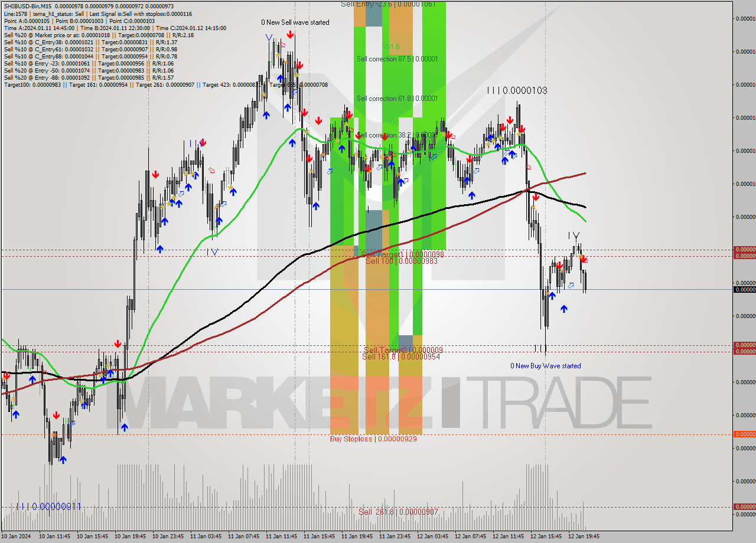Select the 'Buy Stoploss | 0.00000929' label
Screen dimensions: 756x543
point(373,439)
